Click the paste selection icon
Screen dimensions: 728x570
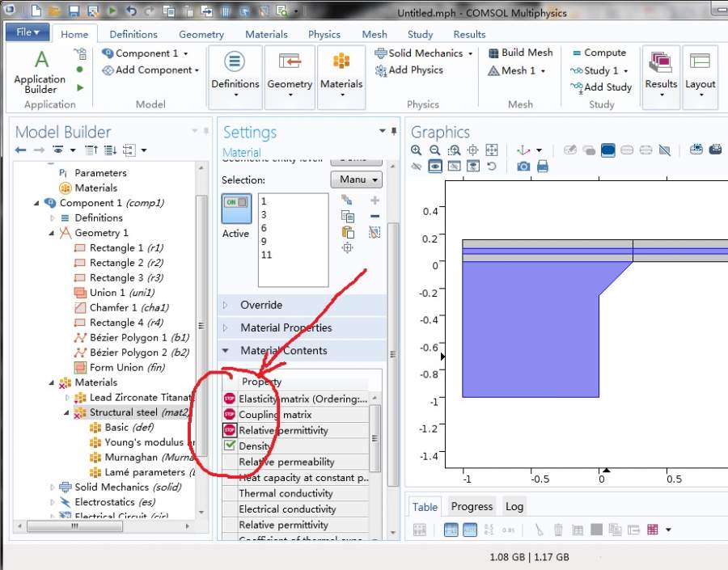(x=347, y=232)
